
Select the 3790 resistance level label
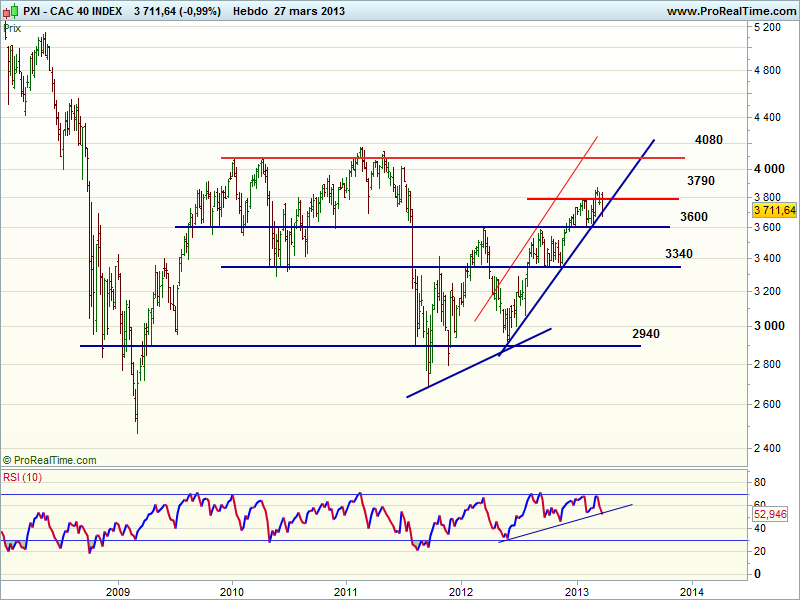[x=701, y=181]
